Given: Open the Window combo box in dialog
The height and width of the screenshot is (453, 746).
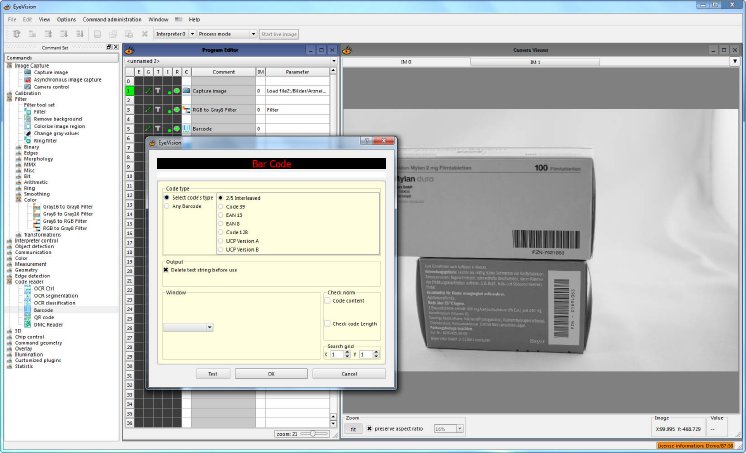Looking at the screenshot, I should click(189, 327).
